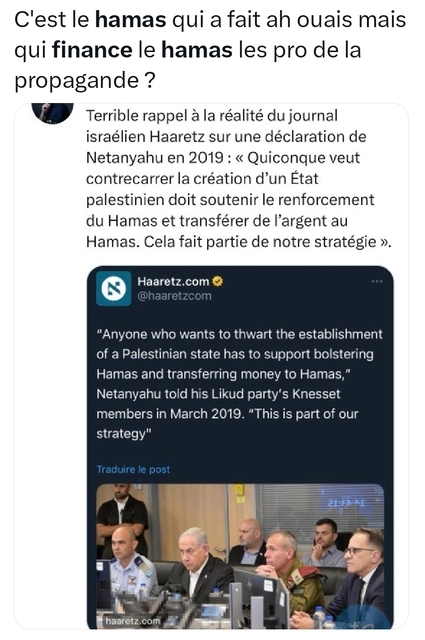425x640 pixels.
Task: Click the English Netanyahu quote text
Action: tap(239, 384)
